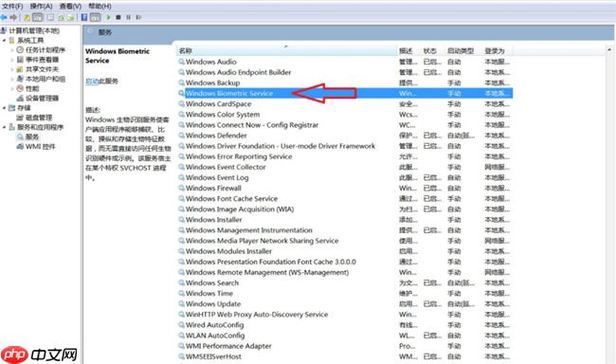Click the gear icon beside Windows Firewall
Image resolution: width=616 pixels, height=364 pixels.
coord(182,188)
